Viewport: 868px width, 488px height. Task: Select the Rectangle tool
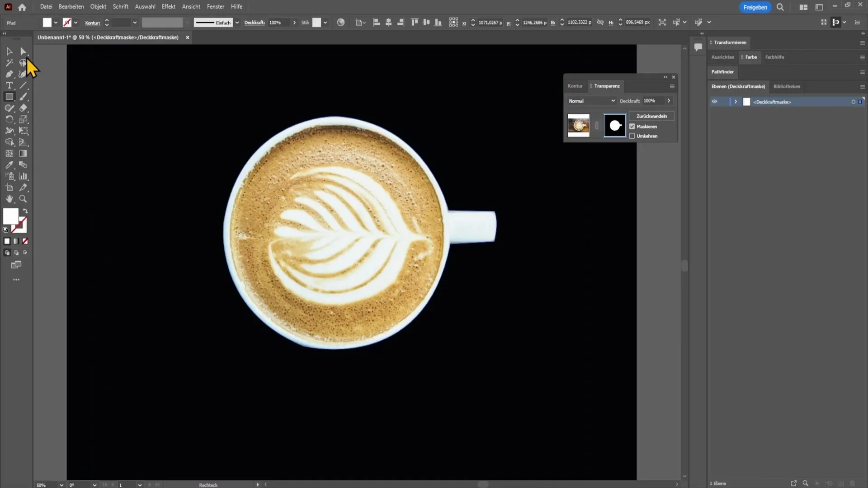[x=9, y=97]
